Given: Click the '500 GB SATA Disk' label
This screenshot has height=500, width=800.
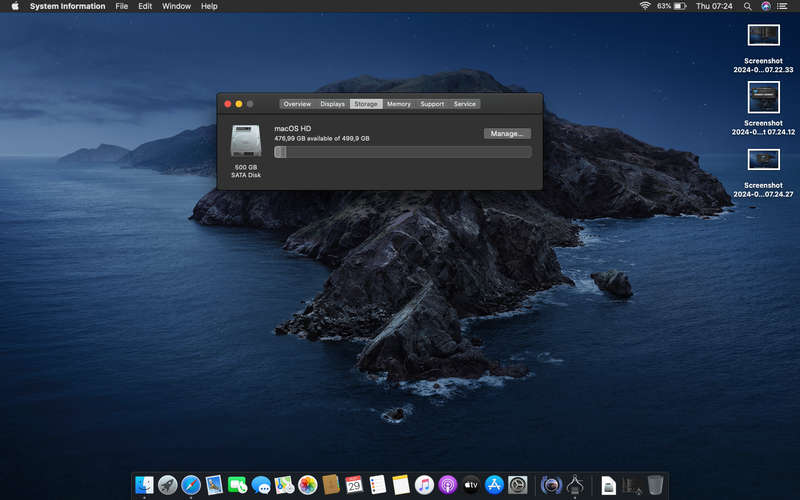Looking at the screenshot, I should click(x=245, y=171).
